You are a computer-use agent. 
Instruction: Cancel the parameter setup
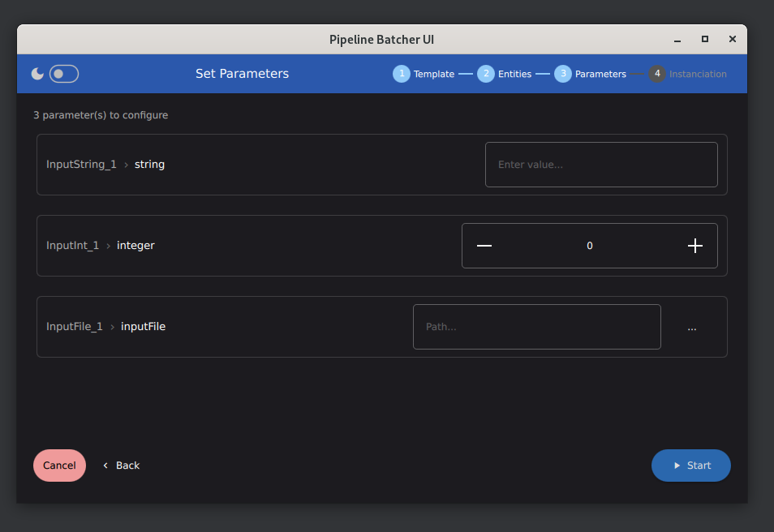pyautogui.click(x=59, y=466)
